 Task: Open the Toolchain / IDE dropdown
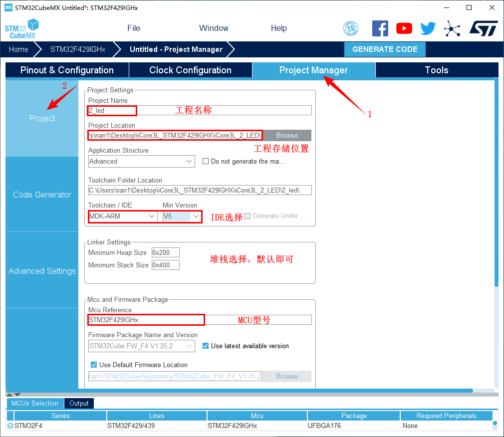tap(123, 216)
